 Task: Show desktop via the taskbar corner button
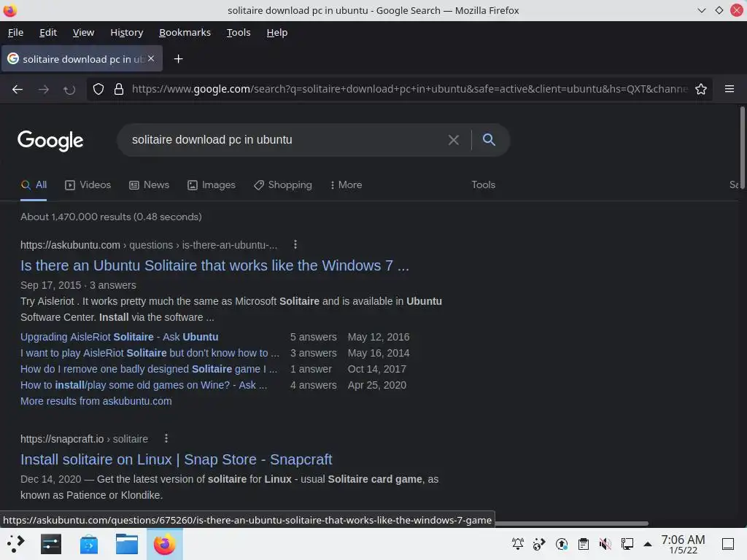tap(728, 543)
